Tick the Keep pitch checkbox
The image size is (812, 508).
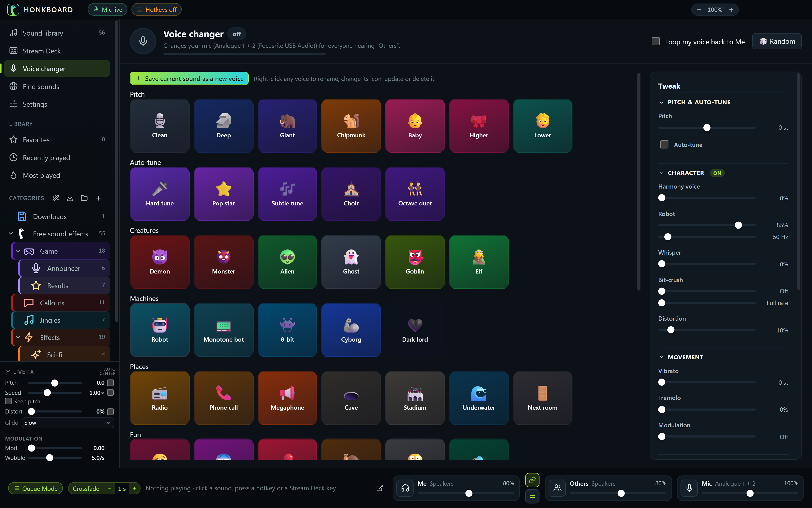(8, 401)
